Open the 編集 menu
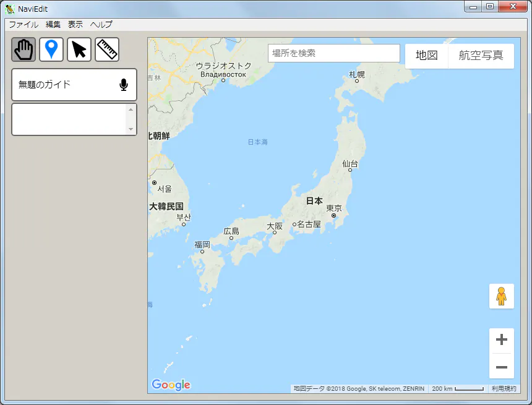This screenshot has width=532, height=405. (53, 25)
